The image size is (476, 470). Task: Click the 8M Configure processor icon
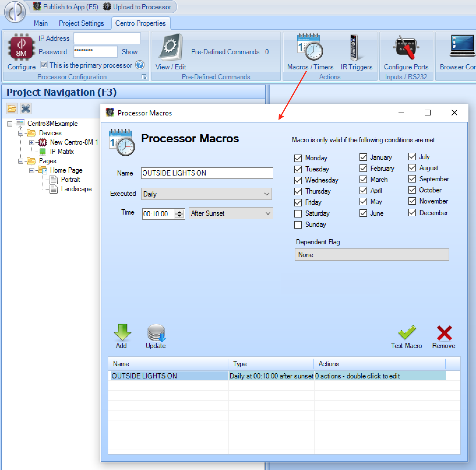click(21, 47)
